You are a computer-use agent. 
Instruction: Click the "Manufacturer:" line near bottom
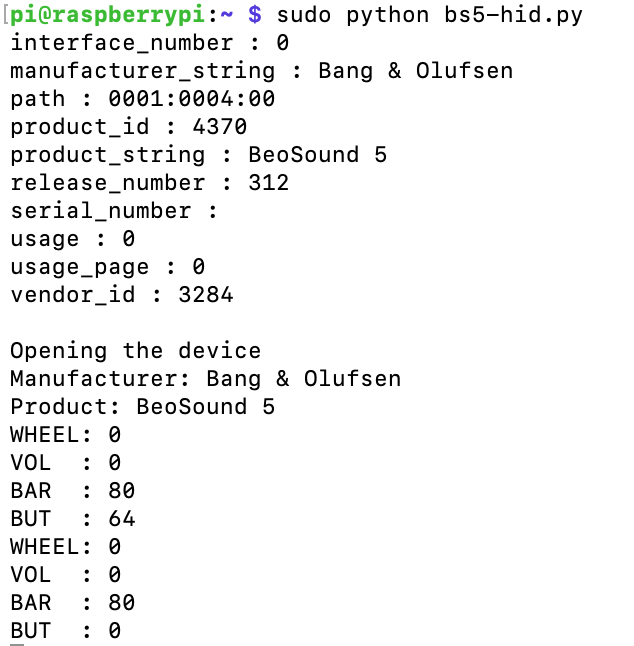pos(205,379)
